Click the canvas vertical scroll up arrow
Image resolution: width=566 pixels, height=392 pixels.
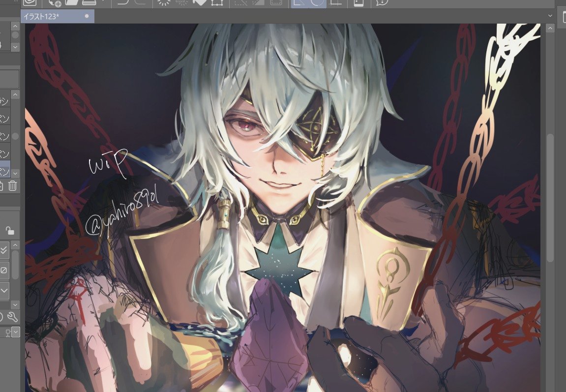click(x=550, y=28)
